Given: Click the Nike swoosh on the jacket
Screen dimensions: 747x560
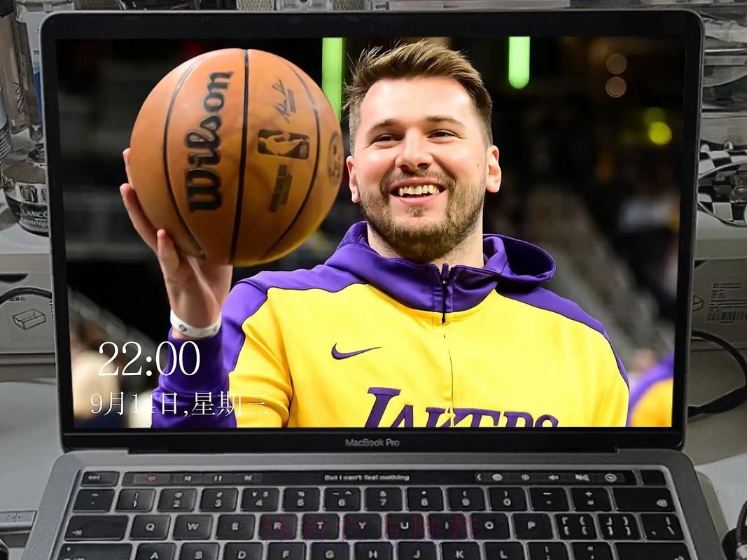Looking at the screenshot, I should click(355, 351).
